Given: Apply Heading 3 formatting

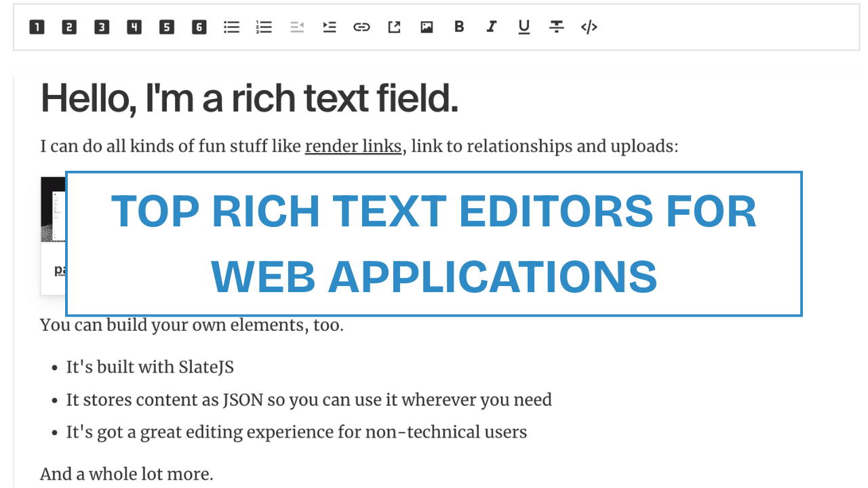Looking at the screenshot, I should tap(102, 27).
